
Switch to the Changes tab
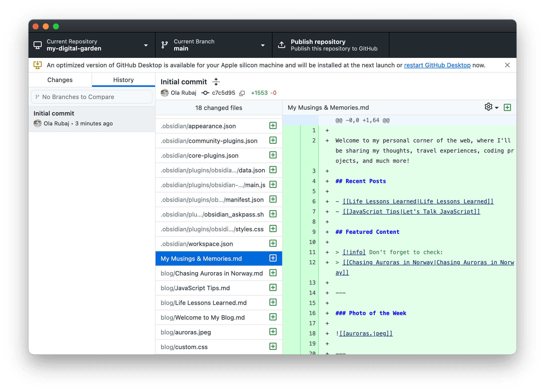(60, 80)
